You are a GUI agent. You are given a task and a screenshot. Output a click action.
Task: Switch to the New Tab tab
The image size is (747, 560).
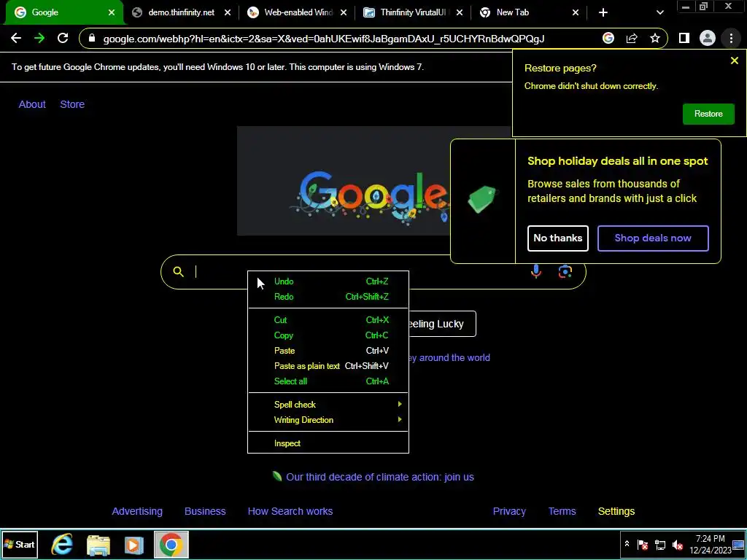pos(529,12)
